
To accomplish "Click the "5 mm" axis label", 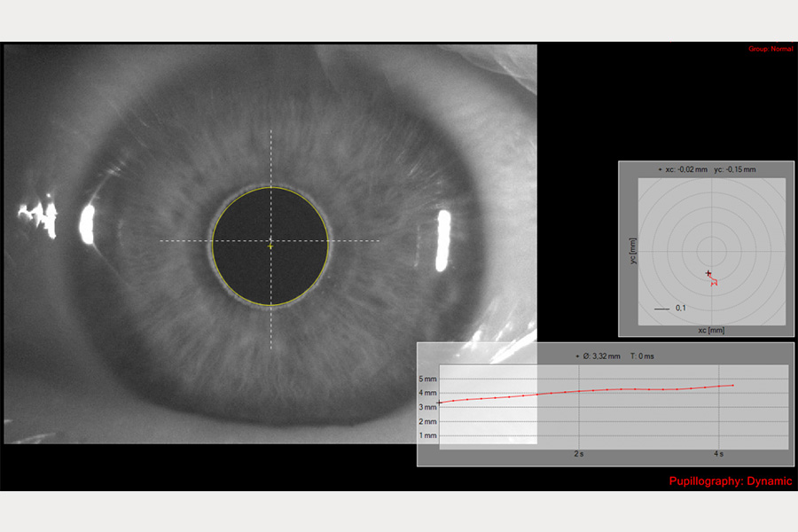I will click(x=427, y=379).
